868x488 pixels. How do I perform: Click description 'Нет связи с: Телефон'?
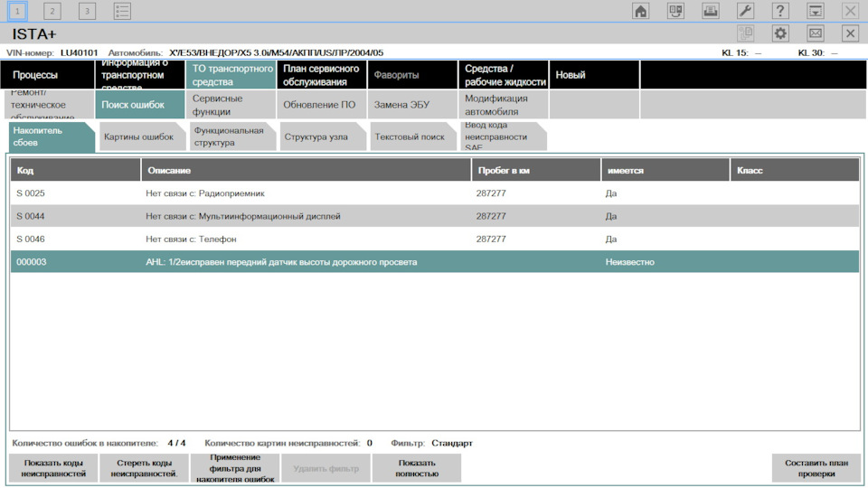click(191, 239)
